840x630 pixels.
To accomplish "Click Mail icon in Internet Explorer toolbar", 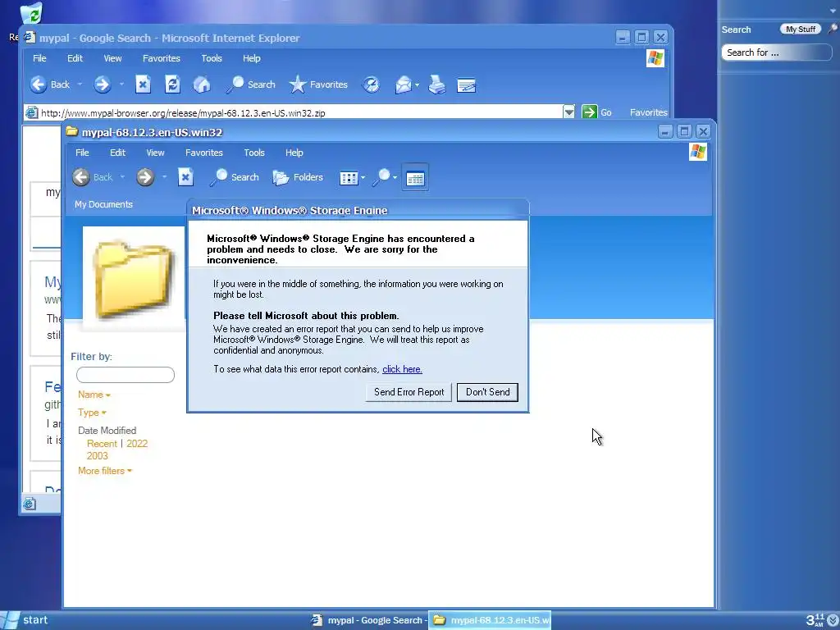I will pos(404,84).
